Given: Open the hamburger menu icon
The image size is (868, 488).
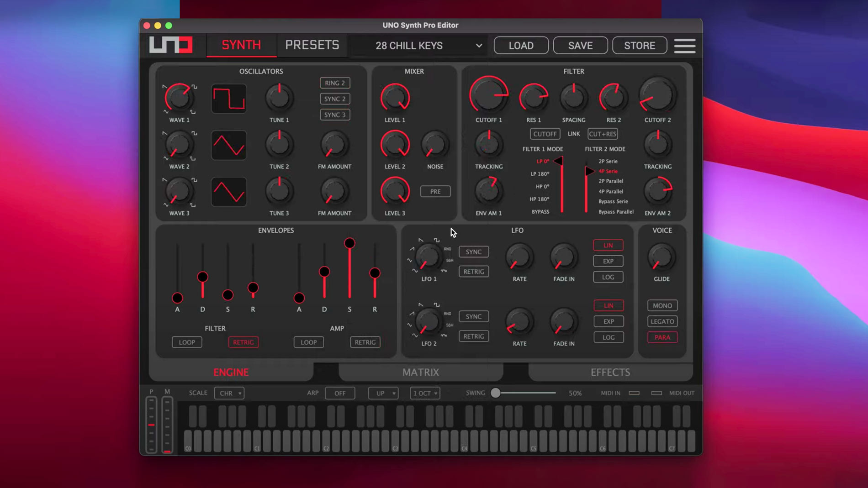Looking at the screenshot, I should (x=684, y=46).
